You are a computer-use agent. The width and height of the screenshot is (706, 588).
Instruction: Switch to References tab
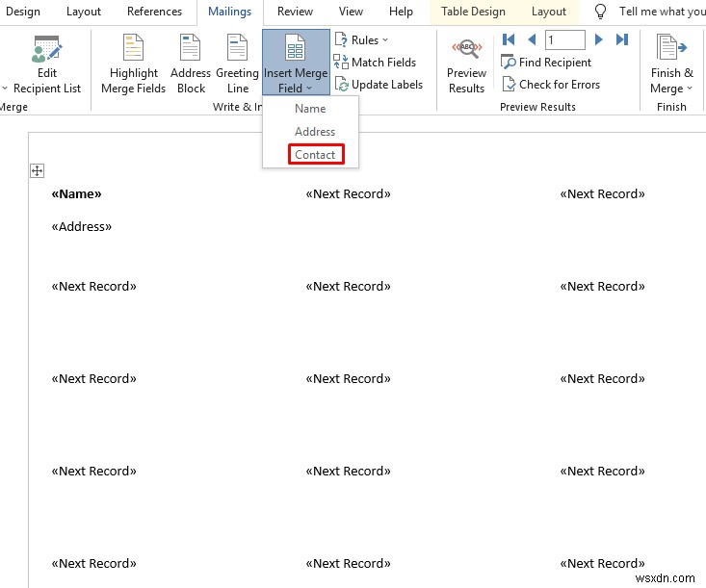point(154,12)
